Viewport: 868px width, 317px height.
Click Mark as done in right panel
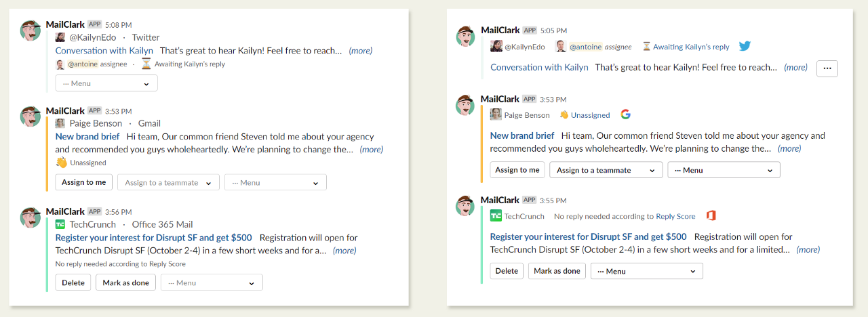(x=557, y=271)
